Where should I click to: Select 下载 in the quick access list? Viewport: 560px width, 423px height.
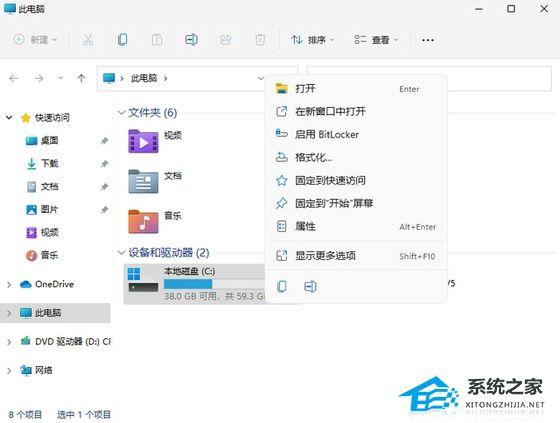[50, 163]
